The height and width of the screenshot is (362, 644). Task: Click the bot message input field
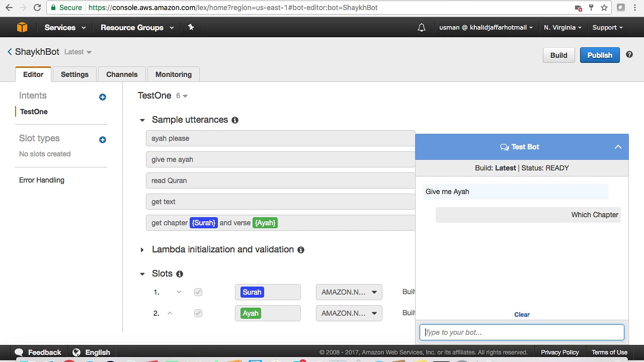click(x=522, y=332)
